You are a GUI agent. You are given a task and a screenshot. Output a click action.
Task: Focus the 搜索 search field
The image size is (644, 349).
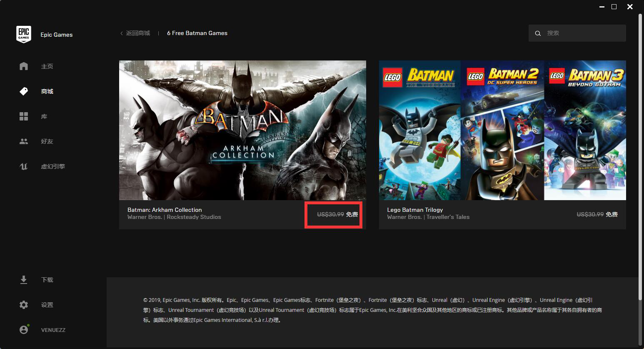577,33
